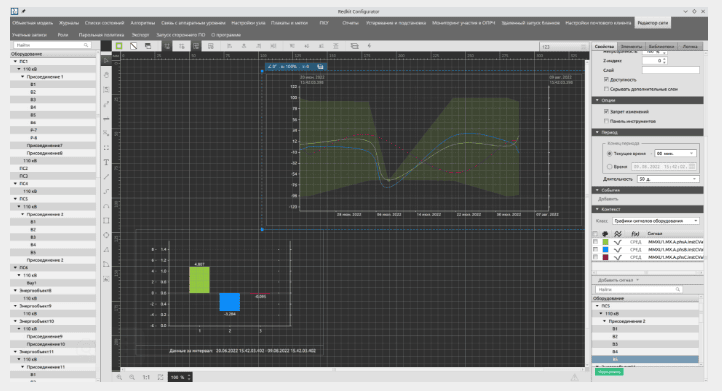Screen dimensions: 722x391
Task: Select the Текущее время radio button
Action: 610,153
